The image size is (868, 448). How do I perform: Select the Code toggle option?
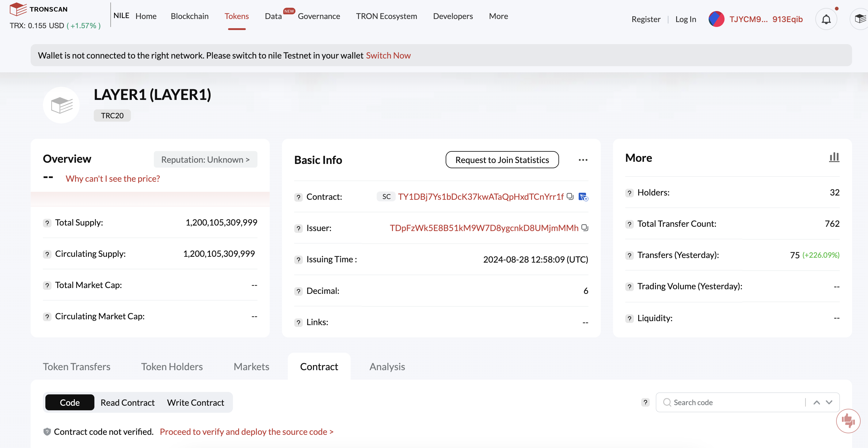pos(70,403)
